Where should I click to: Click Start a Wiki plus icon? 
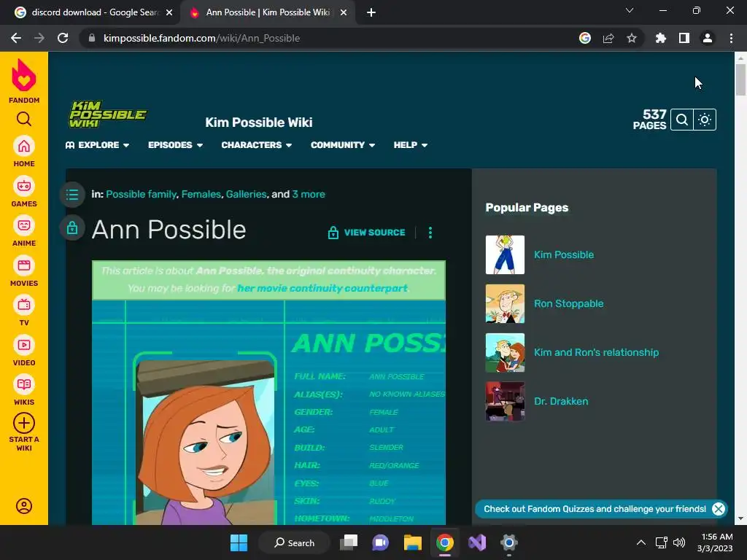(x=24, y=423)
